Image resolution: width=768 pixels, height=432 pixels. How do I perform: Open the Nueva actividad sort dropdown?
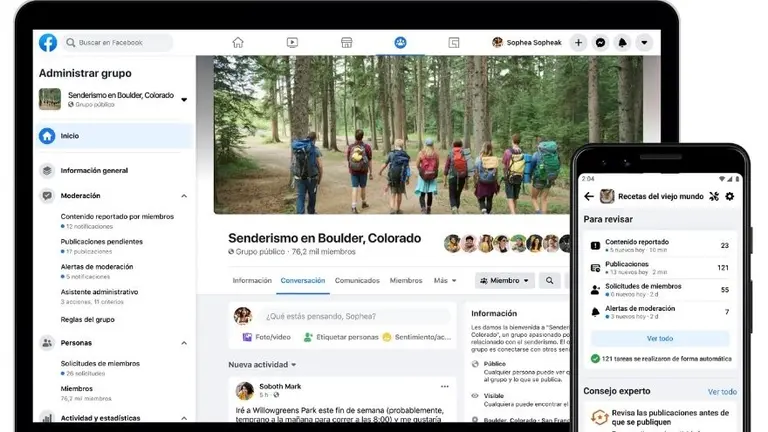262,364
